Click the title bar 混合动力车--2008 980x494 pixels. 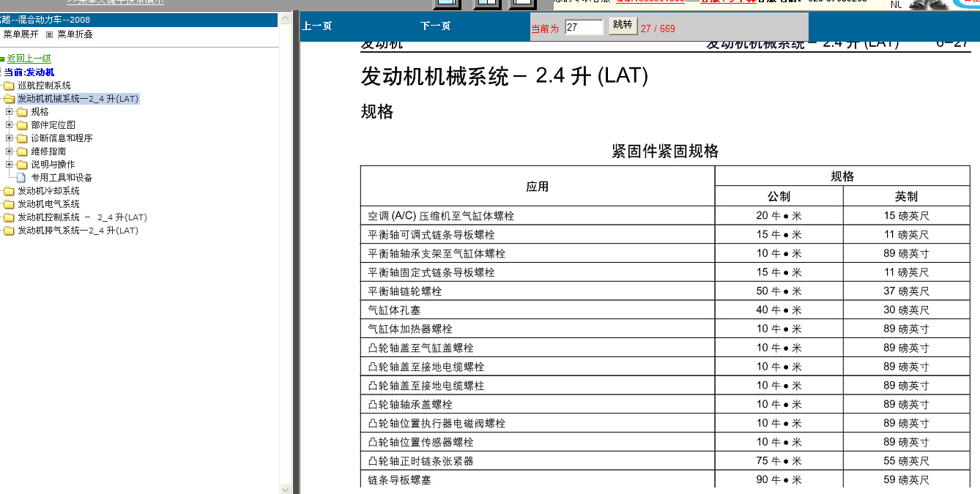139,20
